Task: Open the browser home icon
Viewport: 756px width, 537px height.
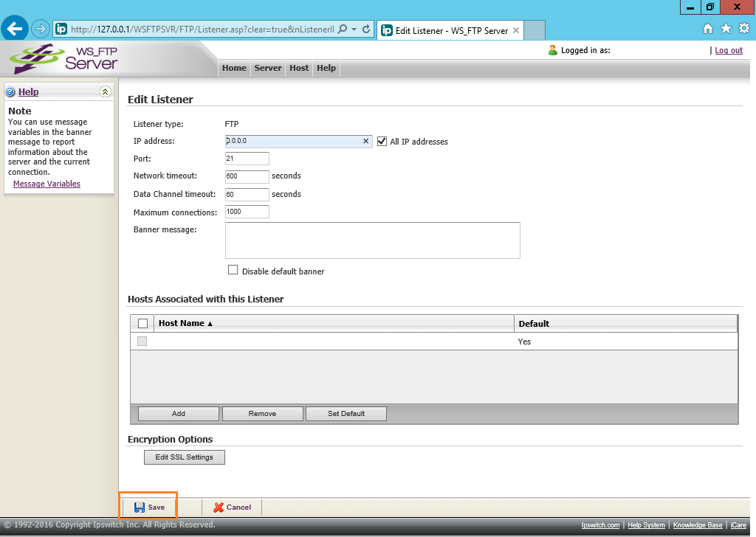Action: tap(708, 29)
